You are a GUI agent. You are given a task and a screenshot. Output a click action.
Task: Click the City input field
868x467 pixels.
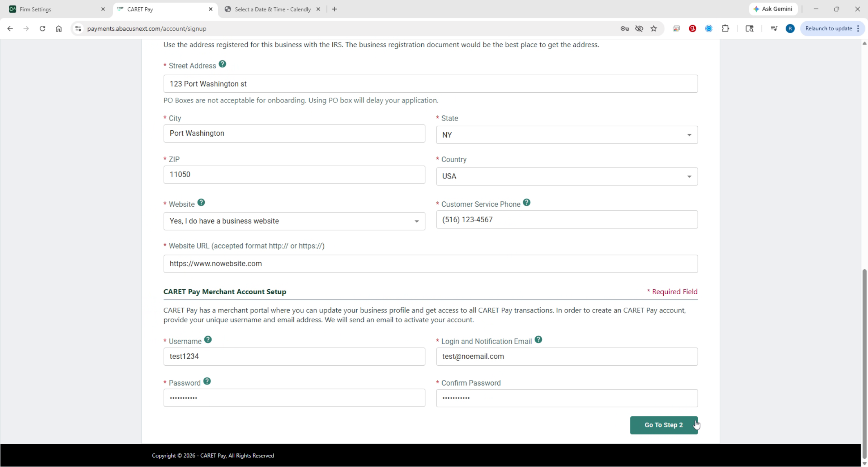click(294, 133)
